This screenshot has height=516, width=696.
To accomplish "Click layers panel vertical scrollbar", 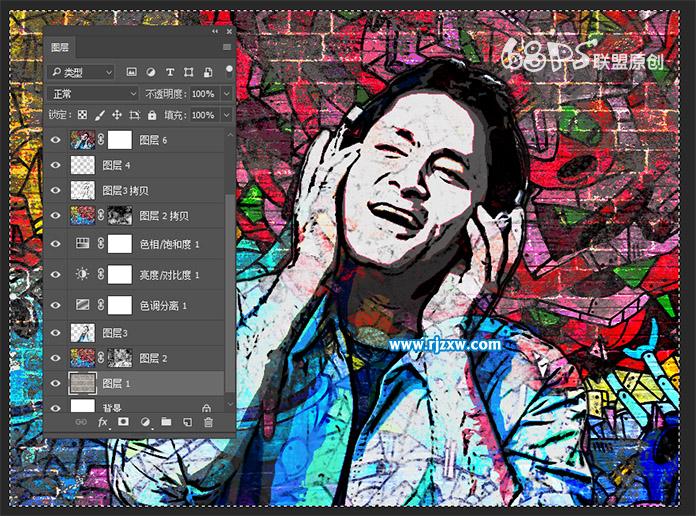I will (x=229, y=293).
